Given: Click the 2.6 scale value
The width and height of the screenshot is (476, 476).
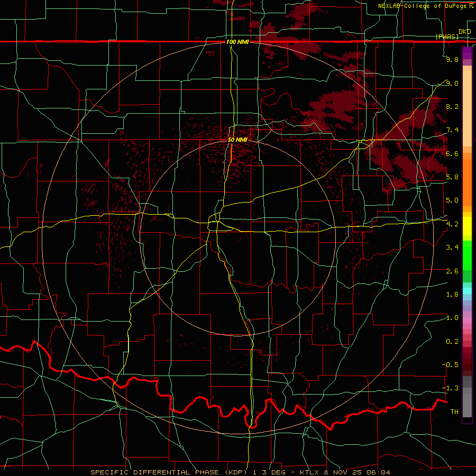Looking at the screenshot, I should [452, 271].
